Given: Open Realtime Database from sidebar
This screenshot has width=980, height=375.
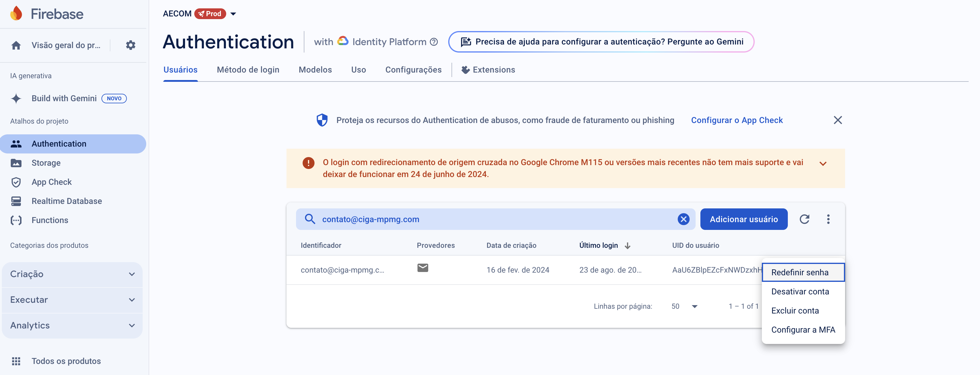Looking at the screenshot, I should [x=67, y=201].
